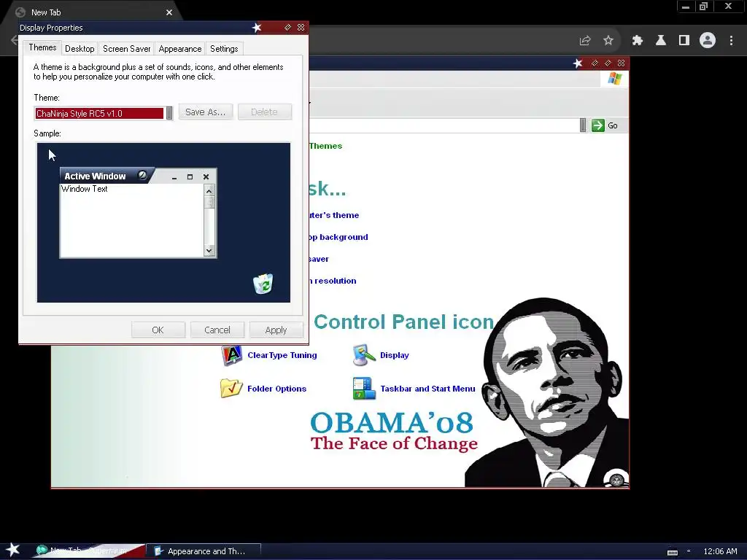Click the Themes breadcrumb link
Viewport: 747px width, 560px height.
tap(325, 146)
